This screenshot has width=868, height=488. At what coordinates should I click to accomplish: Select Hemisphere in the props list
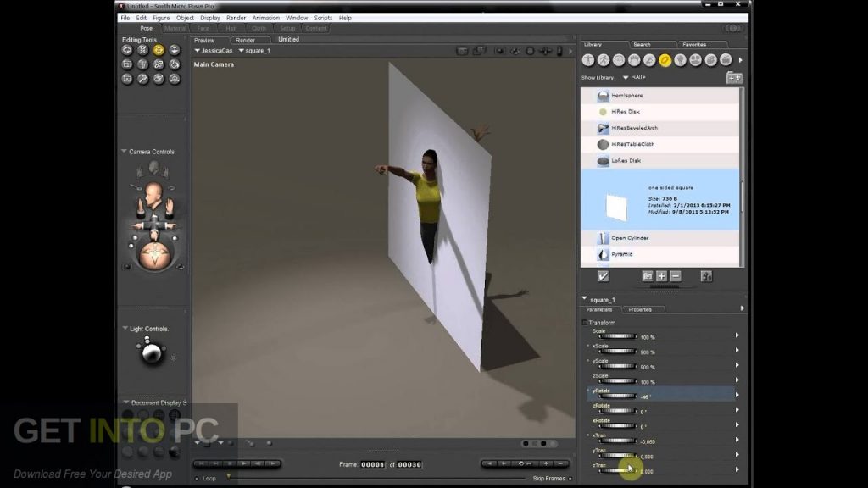tap(659, 95)
